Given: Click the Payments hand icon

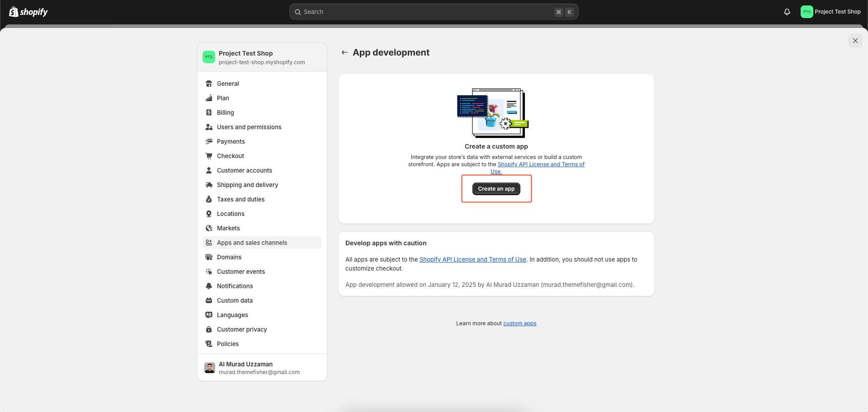Looking at the screenshot, I should pos(209,141).
